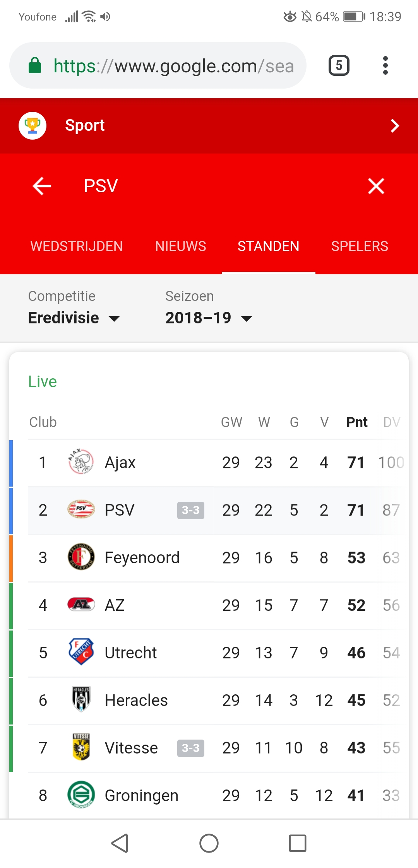The height and width of the screenshot is (868, 418).
Task: Tap the Heracles club crest
Action: click(x=81, y=700)
